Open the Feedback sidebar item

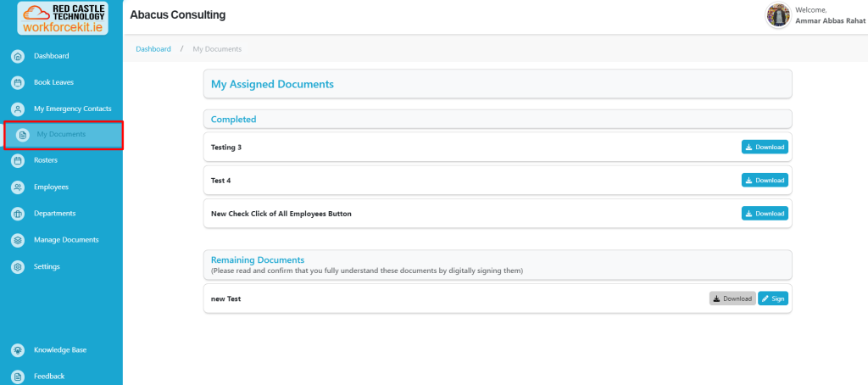coord(48,376)
